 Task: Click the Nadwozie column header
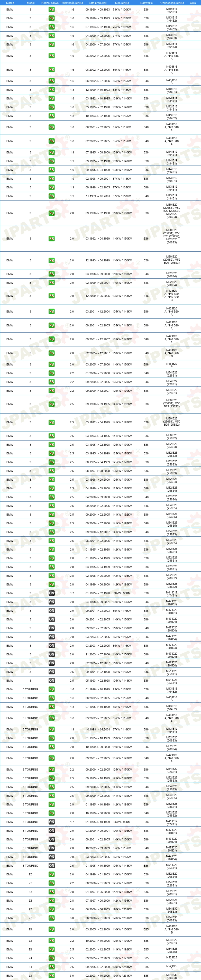click(x=146, y=3)
